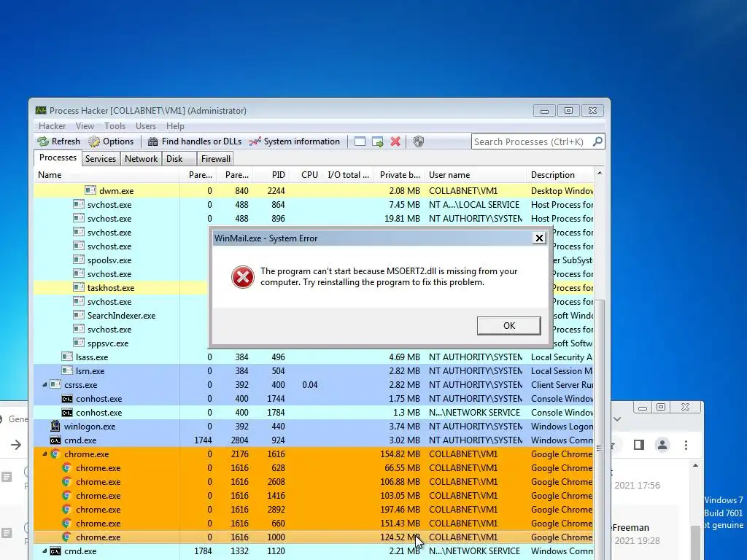Viewport: 747px width, 560px height.
Task: Sort by the CPU column header
Action: (309, 175)
